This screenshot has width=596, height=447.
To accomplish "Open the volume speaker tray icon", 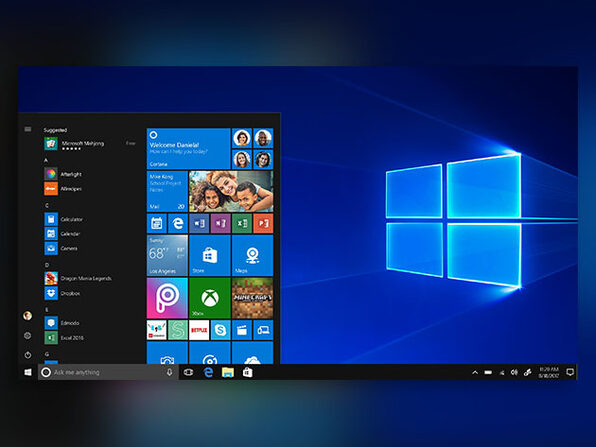I will [x=514, y=372].
